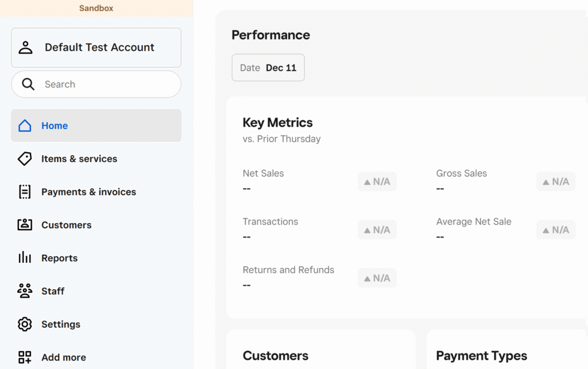This screenshot has height=369, width=588.
Task: Open the Default Test Account switcher
Action: [x=99, y=48]
